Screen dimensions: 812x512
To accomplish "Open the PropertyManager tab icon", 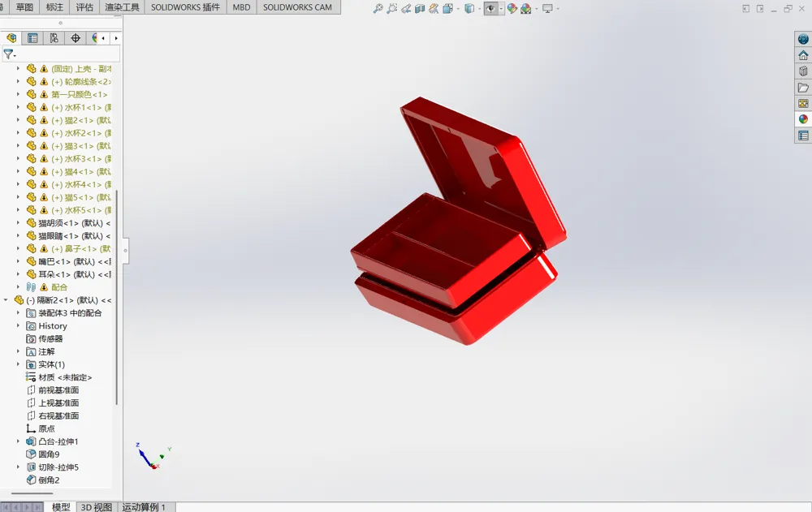I will click(x=32, y=38).
